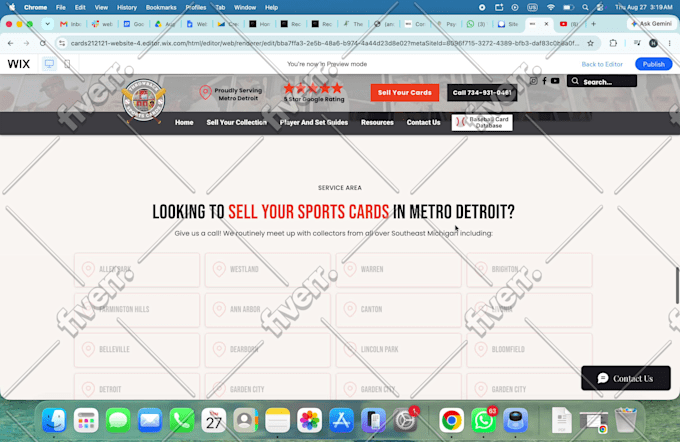680x442 pixels.
Task: Open Calendar from the dock
Action: click(214, 420)
